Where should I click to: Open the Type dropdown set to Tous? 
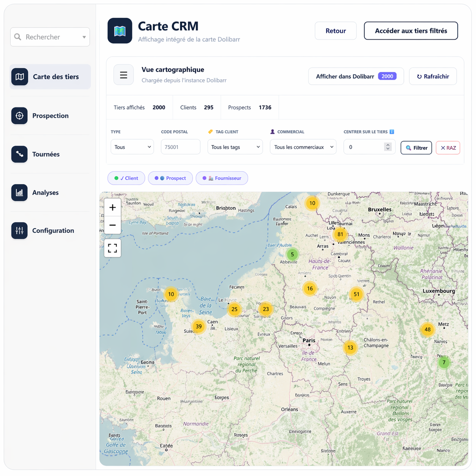[132, 147]
